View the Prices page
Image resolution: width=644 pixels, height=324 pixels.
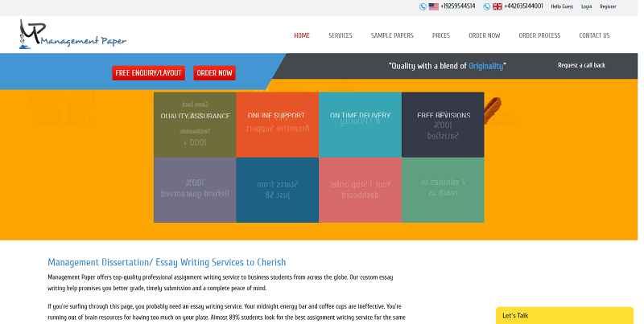[440, 35]
